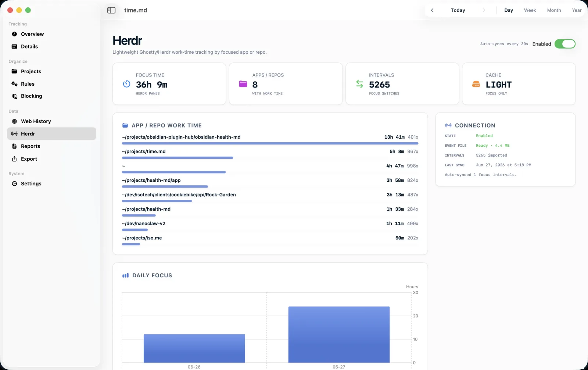Switch to the Year view
This screenshot has width=588, height=370.
coord(577,10)
